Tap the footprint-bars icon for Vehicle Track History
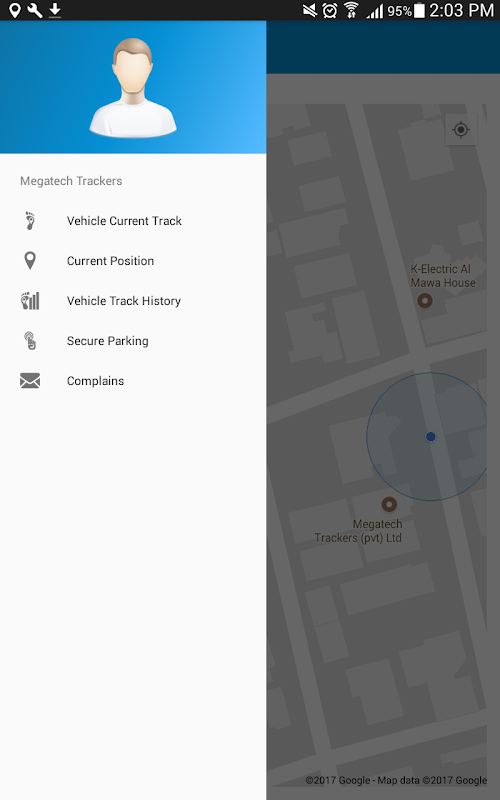500x800 pixels. coord(30,301)
